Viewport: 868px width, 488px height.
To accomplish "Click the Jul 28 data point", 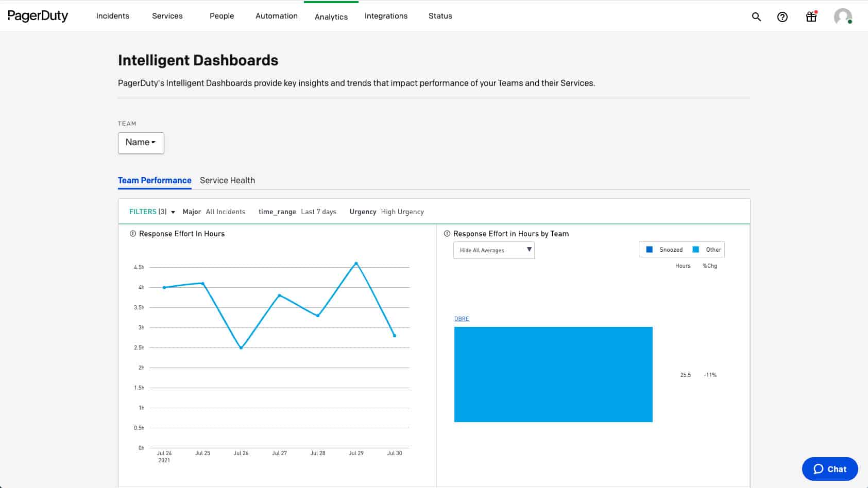I will pyautogui.click(x=318, y=316).
